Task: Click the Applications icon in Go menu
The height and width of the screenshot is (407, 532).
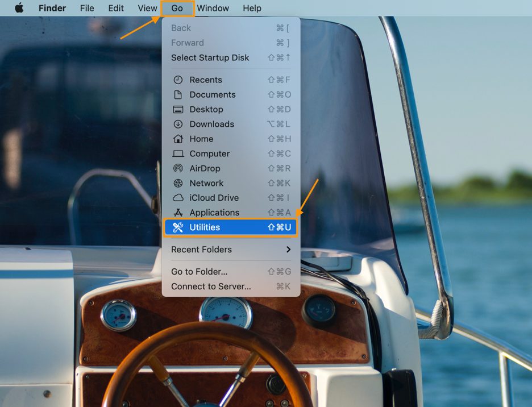Action: [178, 213]
